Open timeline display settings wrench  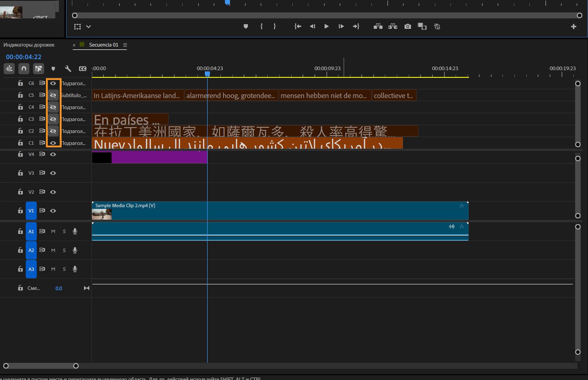coord(68,69)
